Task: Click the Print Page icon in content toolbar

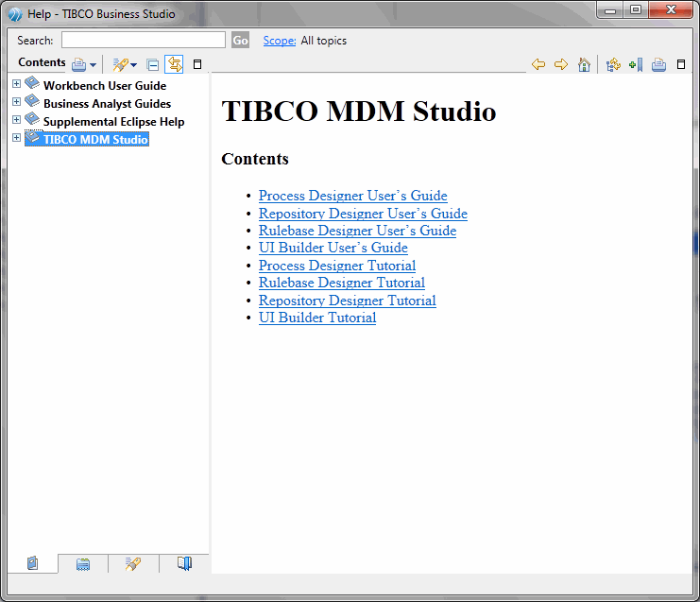Action: point(658,65)
